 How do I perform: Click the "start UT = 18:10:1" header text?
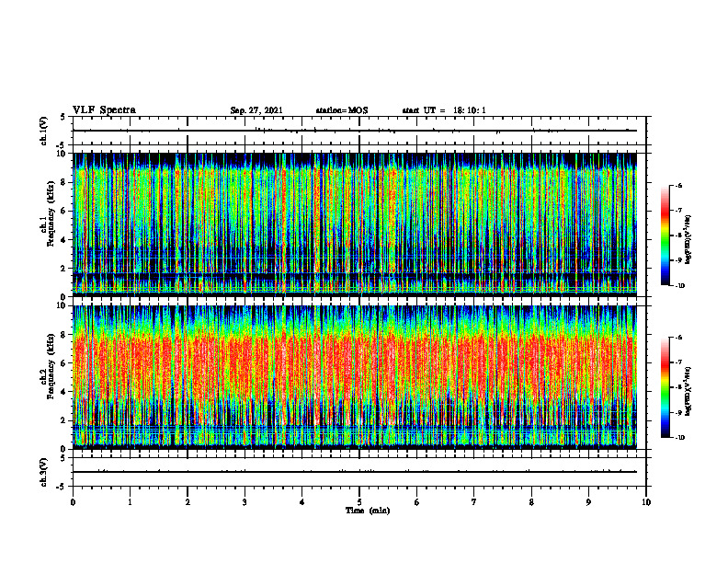[x=444, y=110]
